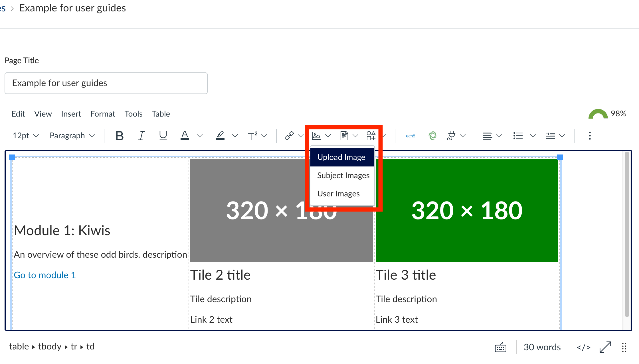Select the green 320 × 180 placeholder image
Image resolution: width=639 pixels, height=364 pixels.
pyautogui.click(x=467, y=210)
